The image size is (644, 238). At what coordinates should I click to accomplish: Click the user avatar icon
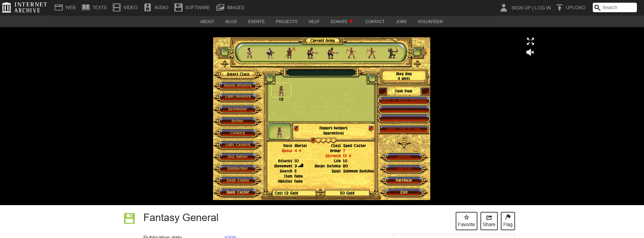pos(504,7)
